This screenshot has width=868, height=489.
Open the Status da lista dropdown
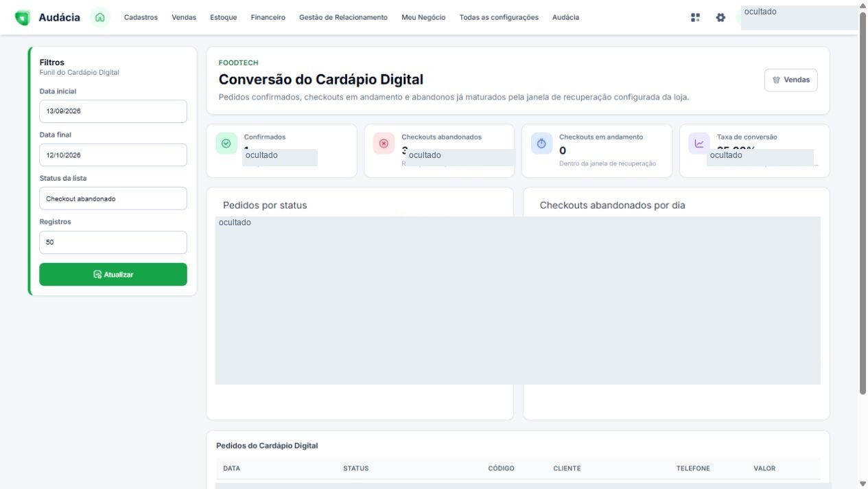pyautogui.click(x=113, y=198)
